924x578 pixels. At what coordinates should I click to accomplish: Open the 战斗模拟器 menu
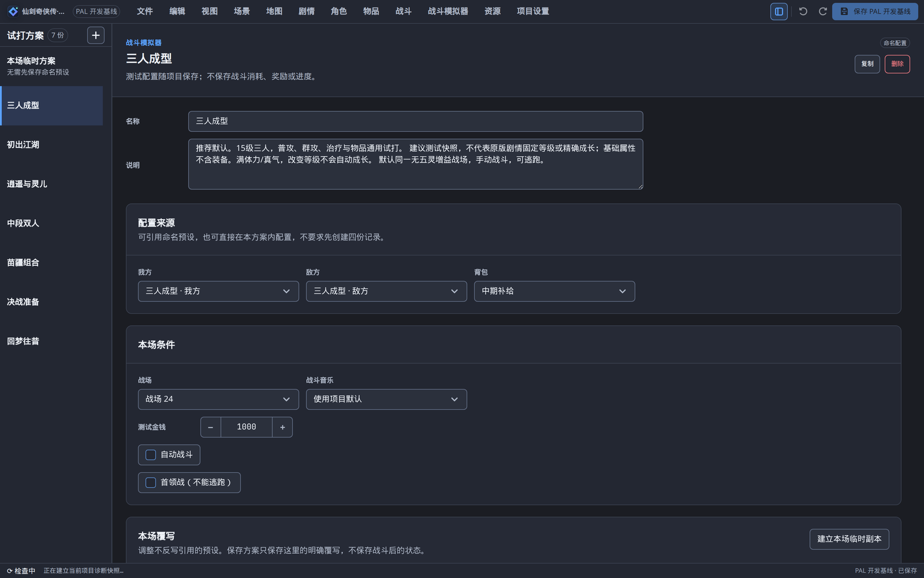tap(448, 12)
